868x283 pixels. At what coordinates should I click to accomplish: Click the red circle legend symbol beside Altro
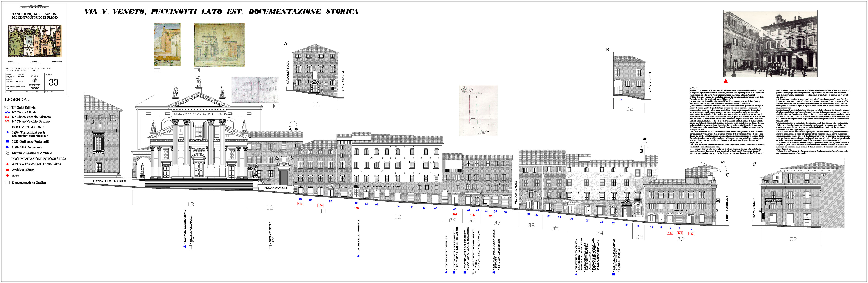[7, 175]
